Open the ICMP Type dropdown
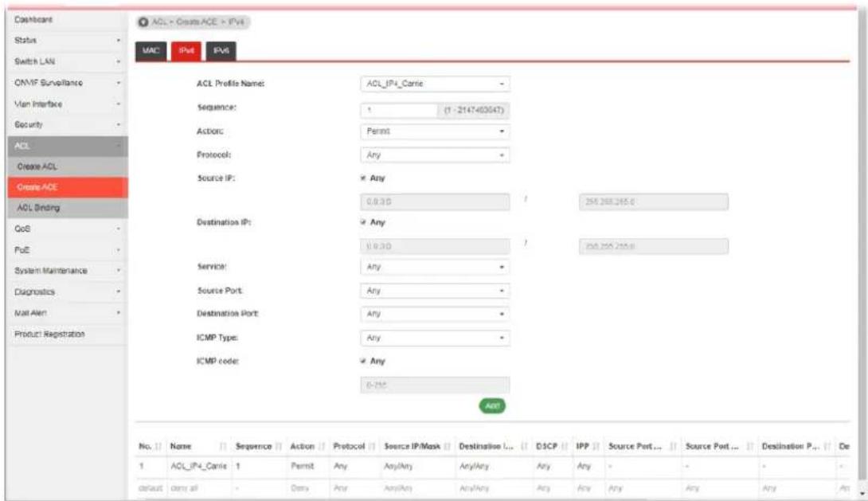The width and height of the screenshot is (868, 501). coord(435,339)
